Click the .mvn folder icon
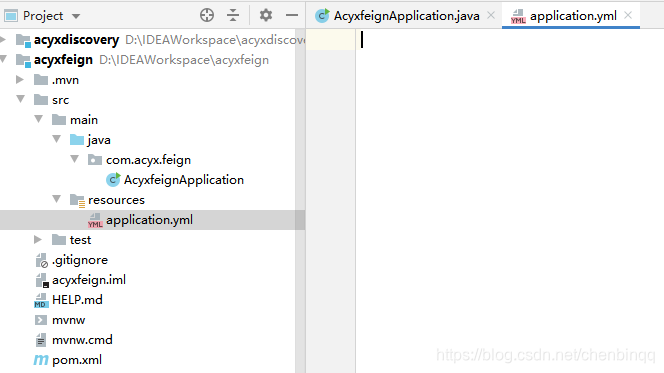664x373 pixels. (41, 80)
